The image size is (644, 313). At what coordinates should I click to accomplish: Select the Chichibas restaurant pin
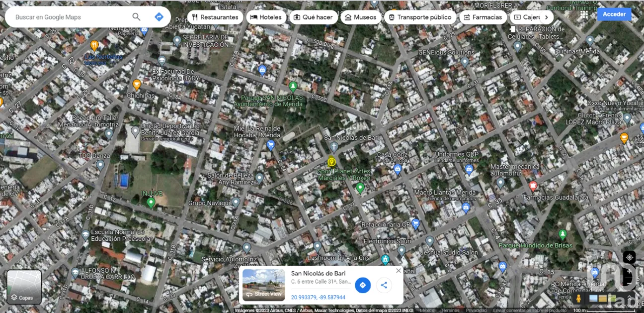137,85
